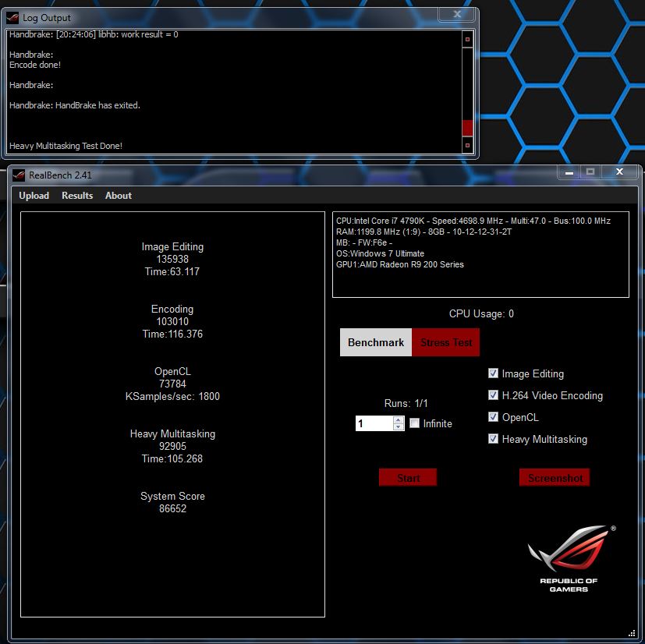The width and height of the screenshot is (645, 644).
Task: Click the Republic of Gamers logo
Action: coord(572,558)
